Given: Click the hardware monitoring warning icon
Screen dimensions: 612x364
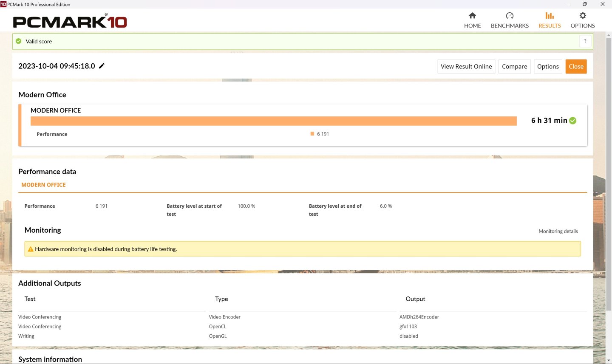Looking at the screenshot, I should point(31,249).
